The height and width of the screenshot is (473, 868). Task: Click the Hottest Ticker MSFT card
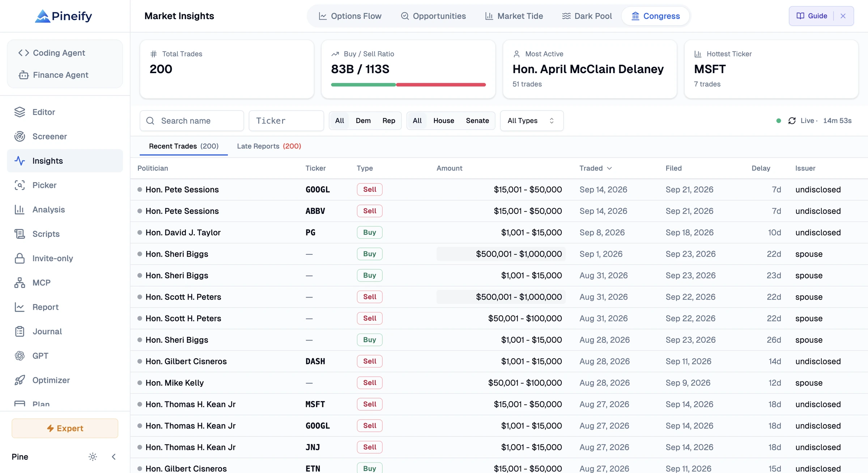pos(771,69)
